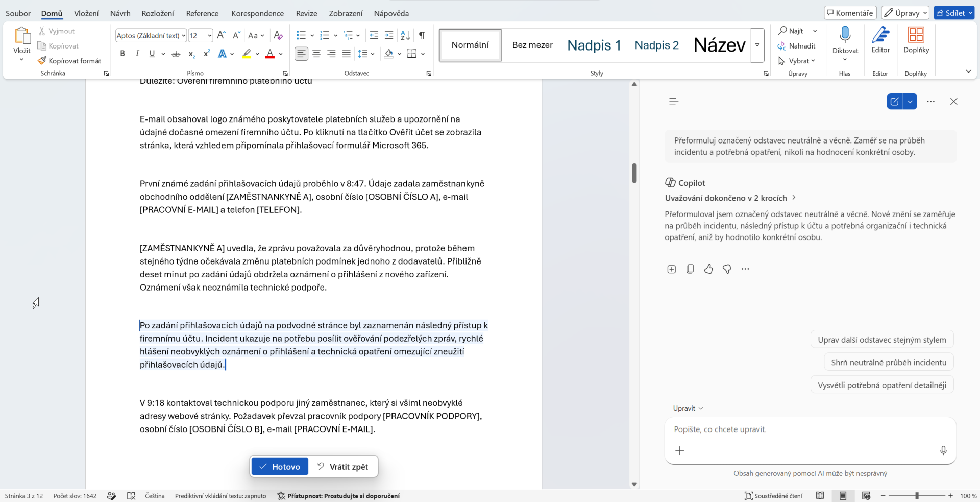Screen dimensions: 980x502
Task: Like the Copilot response
Action: pos(708,269)
